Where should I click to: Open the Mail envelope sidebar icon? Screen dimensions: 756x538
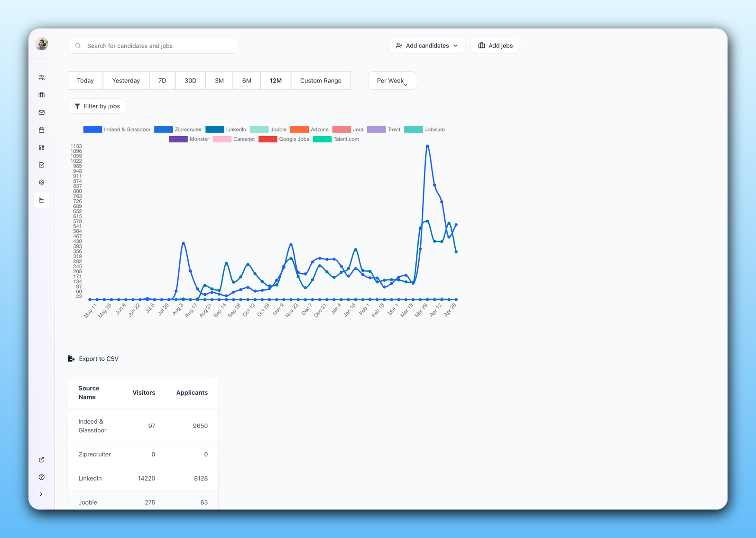click(x=42, y=112)
